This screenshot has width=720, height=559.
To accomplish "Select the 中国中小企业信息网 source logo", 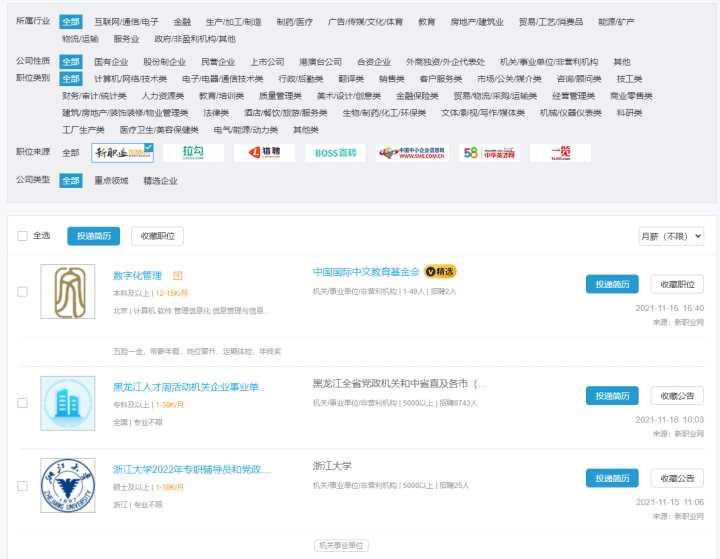I will (x=412, y=152).
